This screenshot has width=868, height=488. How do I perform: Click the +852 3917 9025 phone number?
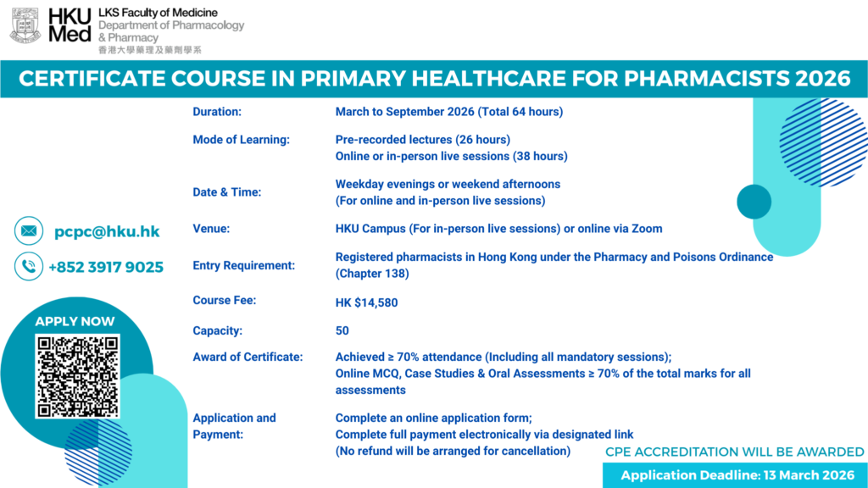coord(106,267)
